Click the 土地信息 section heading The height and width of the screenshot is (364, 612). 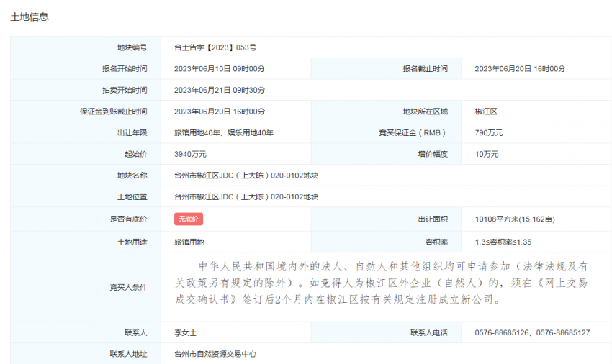click(x=30, y=17)
